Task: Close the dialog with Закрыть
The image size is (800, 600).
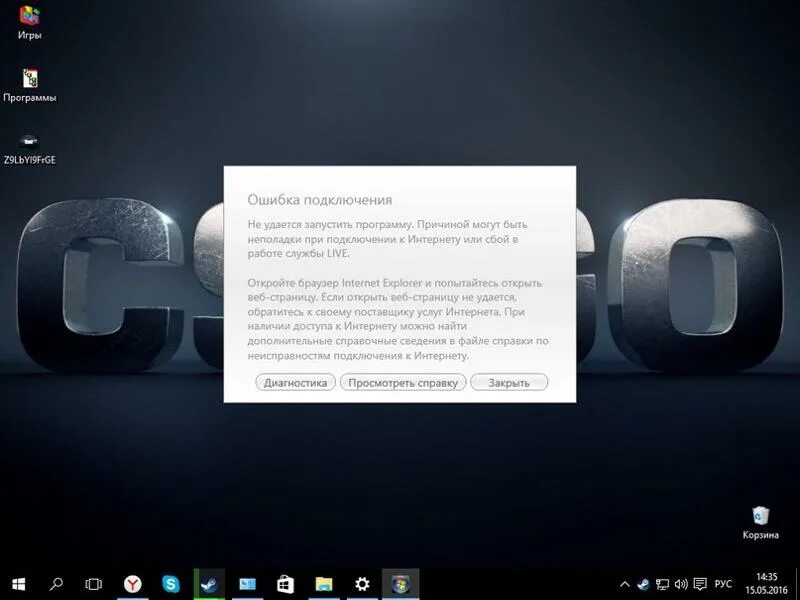Action: 509,382
